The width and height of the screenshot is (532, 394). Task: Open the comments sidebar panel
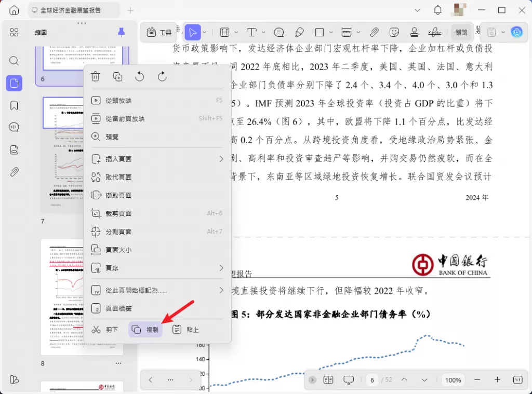[x=14, y=127]
